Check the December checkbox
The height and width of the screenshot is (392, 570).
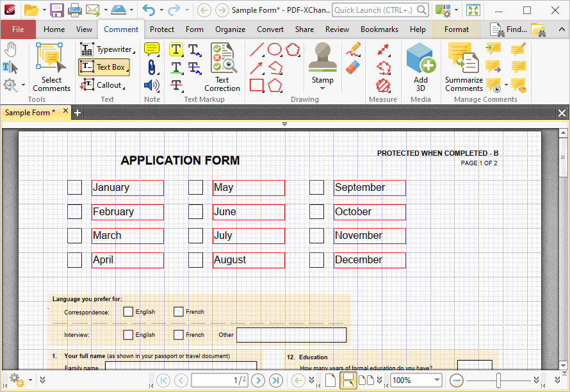point(316,260)
